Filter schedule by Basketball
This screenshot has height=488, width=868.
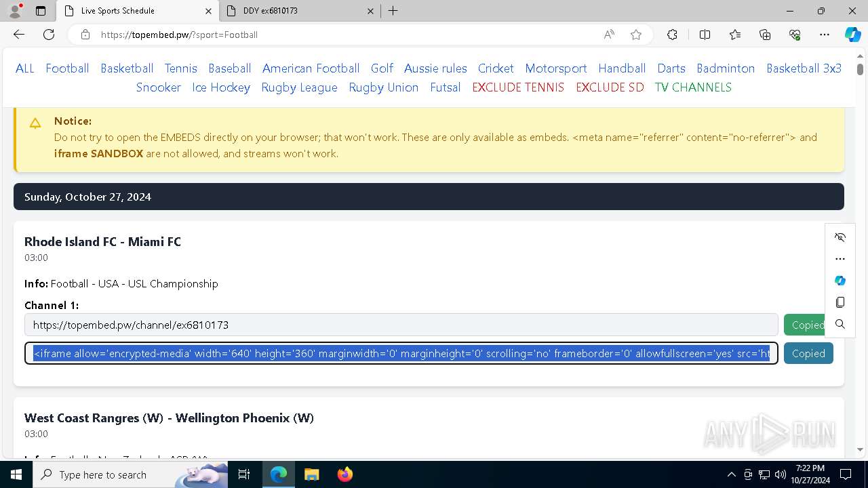click(x=127, y=68)
